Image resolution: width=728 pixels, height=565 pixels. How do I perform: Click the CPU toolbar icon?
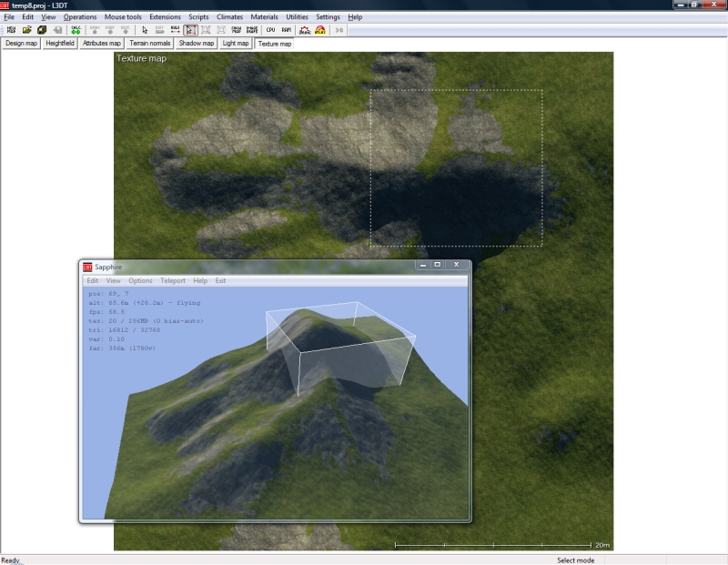[x=270, y=30]
